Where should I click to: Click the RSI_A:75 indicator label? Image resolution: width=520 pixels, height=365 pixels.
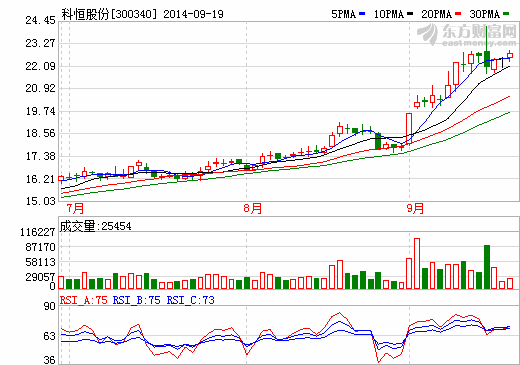click(84, 300)
